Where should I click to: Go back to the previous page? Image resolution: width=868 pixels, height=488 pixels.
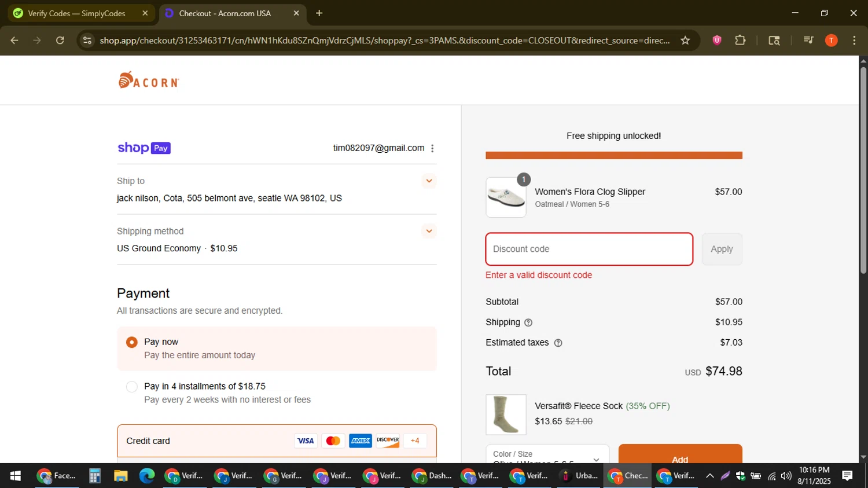coord(14,40)
